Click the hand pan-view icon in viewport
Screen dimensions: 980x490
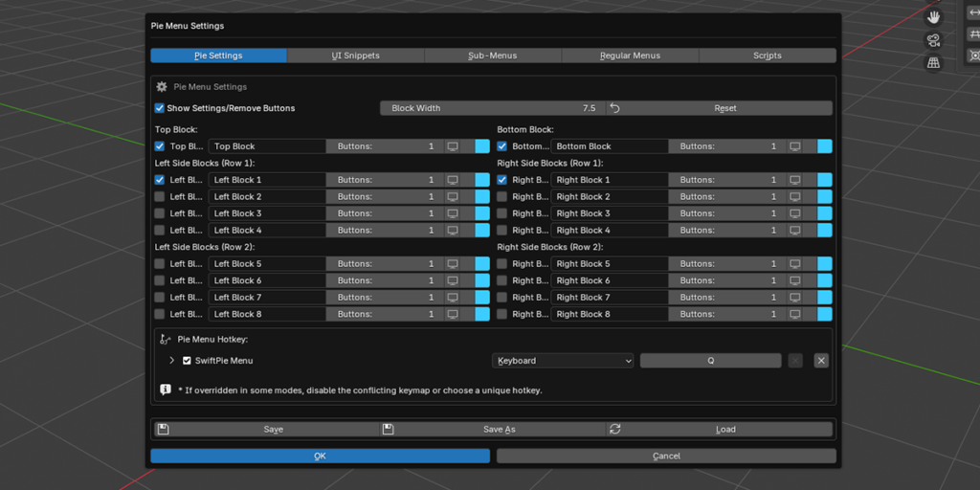934,17
